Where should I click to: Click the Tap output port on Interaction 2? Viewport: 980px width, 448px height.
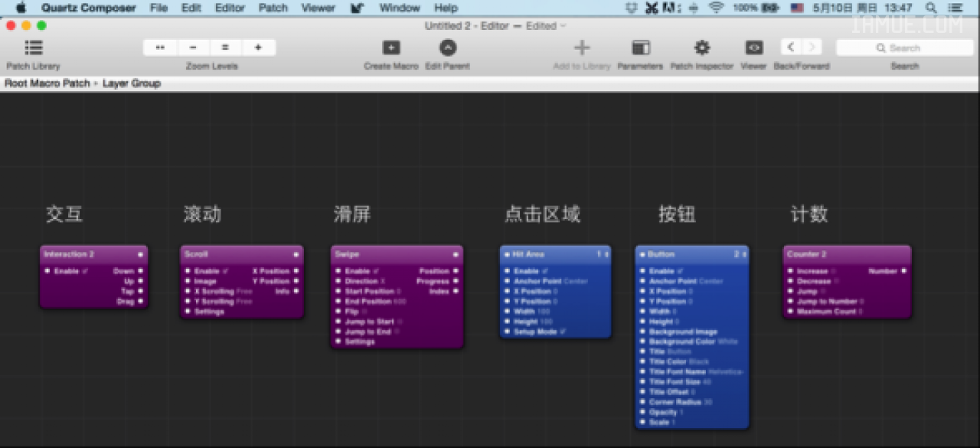(140, 291)
